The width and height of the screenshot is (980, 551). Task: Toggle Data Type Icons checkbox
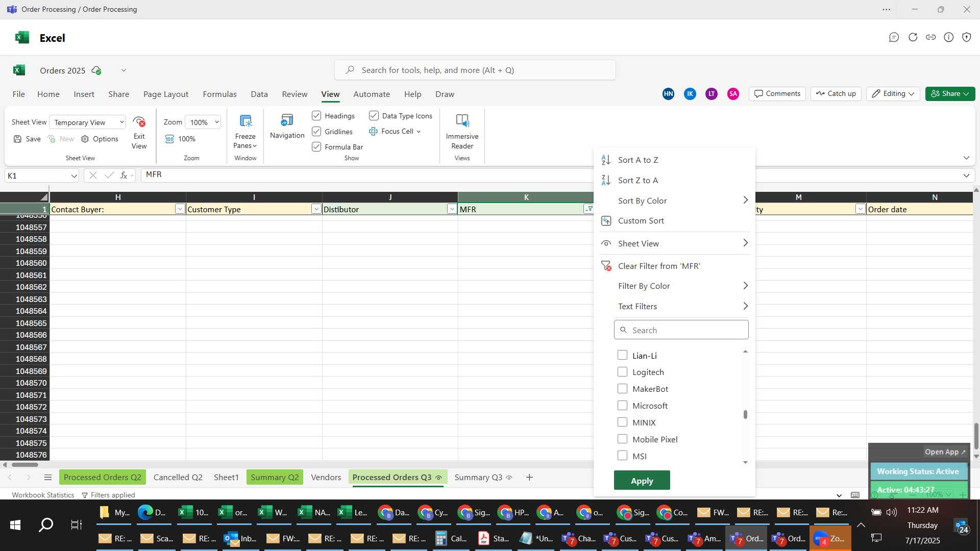point(374,116)
